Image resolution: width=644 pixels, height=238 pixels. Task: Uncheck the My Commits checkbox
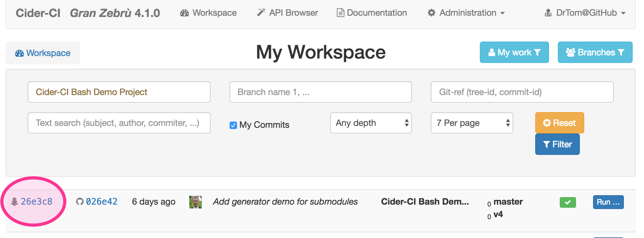233,125
